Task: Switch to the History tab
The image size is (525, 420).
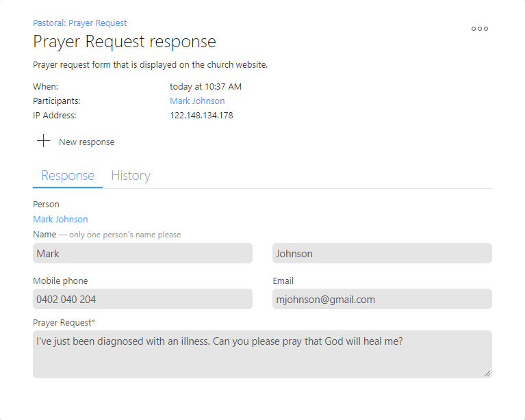Action: click(x=130, y=176)
